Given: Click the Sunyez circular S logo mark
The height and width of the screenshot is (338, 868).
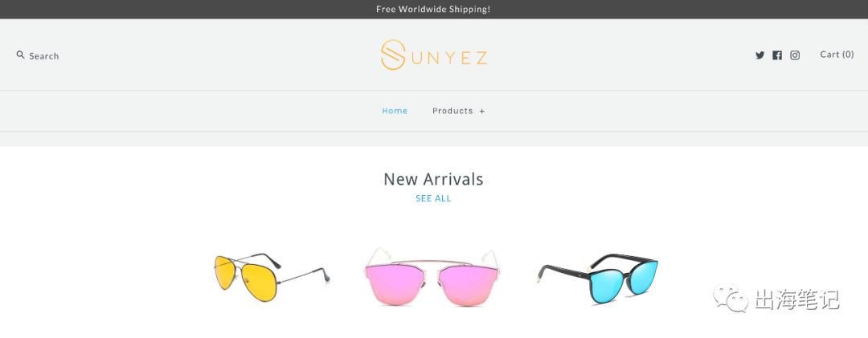Looking at the screenshot, I should pos(393,55).
